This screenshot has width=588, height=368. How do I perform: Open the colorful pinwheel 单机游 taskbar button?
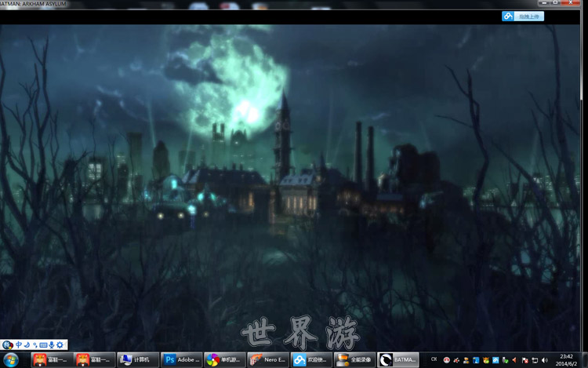(x=225, y=359)
